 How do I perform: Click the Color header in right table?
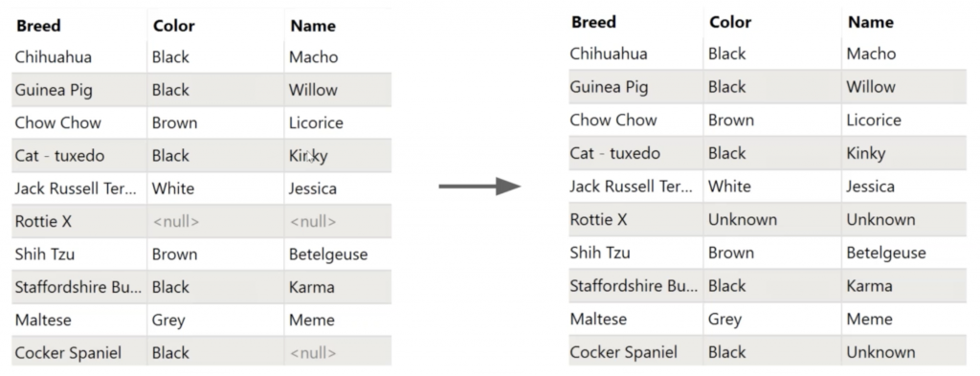point(730,22)
